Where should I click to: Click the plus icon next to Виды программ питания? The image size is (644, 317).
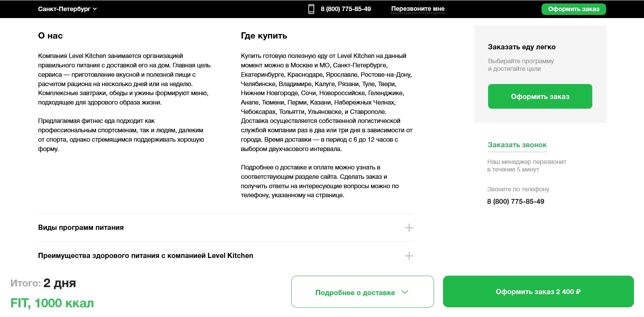[410, 228]
